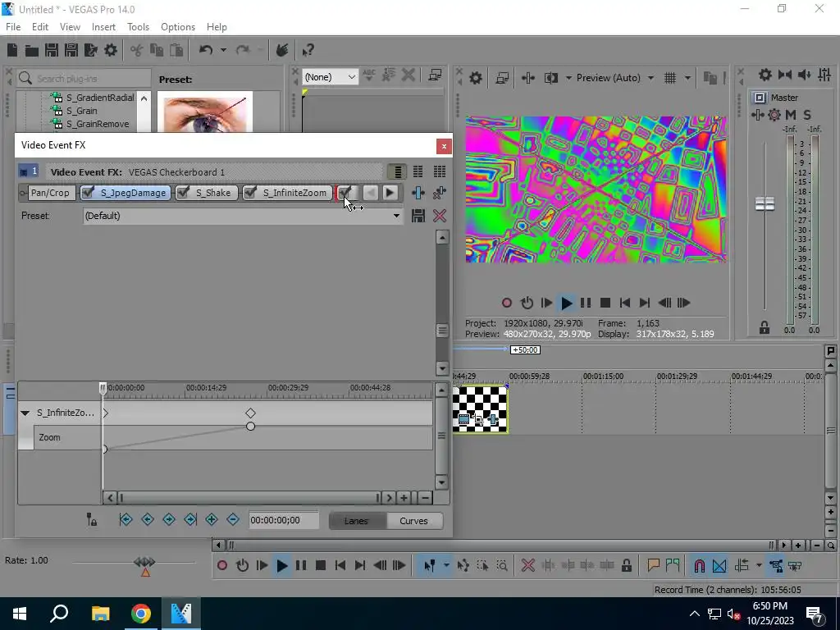Click the New project icon in toolbar

(x=12, y=50)
